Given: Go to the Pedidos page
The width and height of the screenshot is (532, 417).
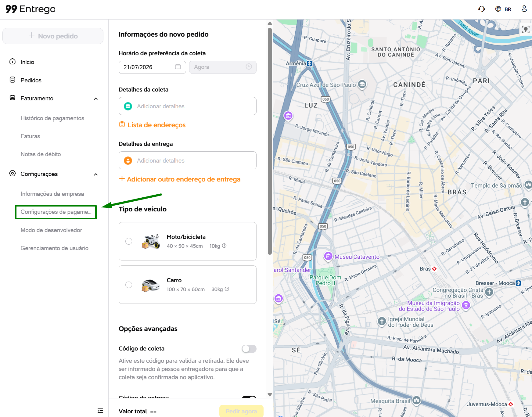Looking at the screenshot, I should click(x=31, y=80).
